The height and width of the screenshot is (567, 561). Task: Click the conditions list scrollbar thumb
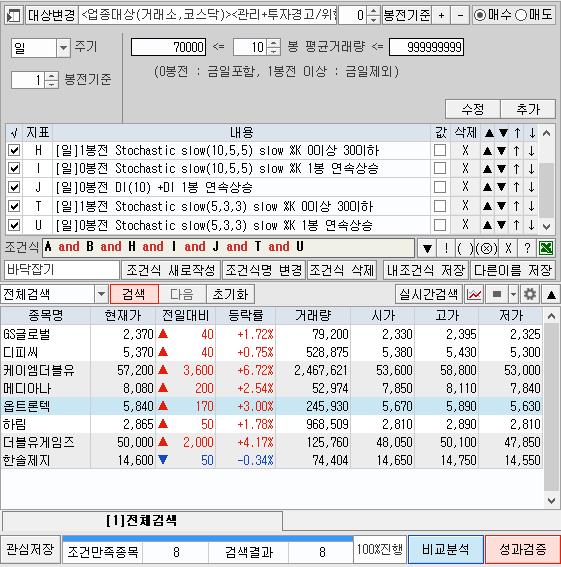[x=547, y=191]
